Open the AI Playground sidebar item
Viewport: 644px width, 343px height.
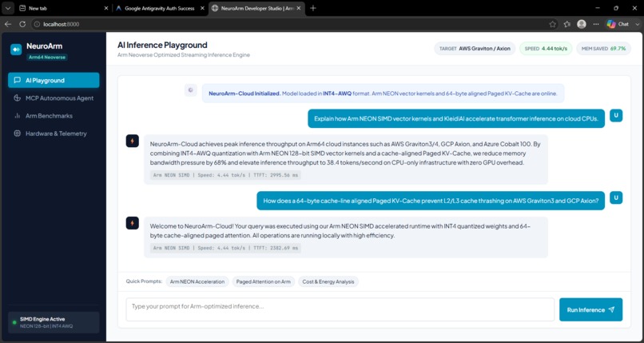(54, 80)
